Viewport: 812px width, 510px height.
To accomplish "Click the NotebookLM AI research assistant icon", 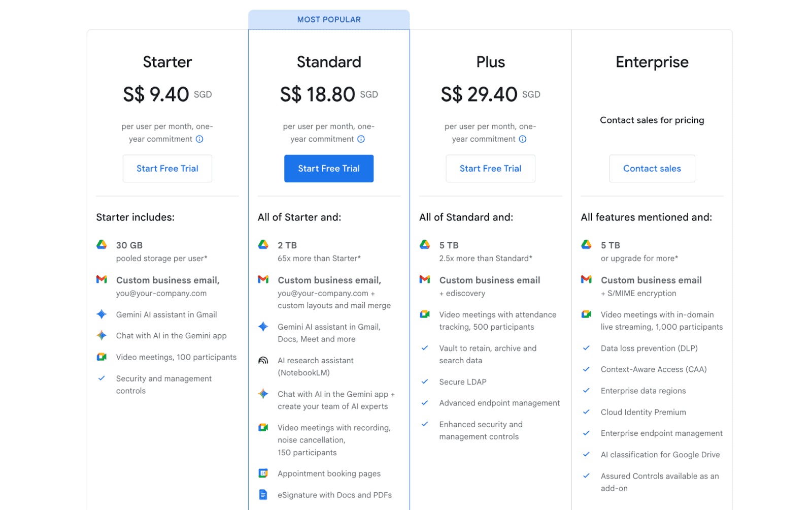I will click(263, 361).
